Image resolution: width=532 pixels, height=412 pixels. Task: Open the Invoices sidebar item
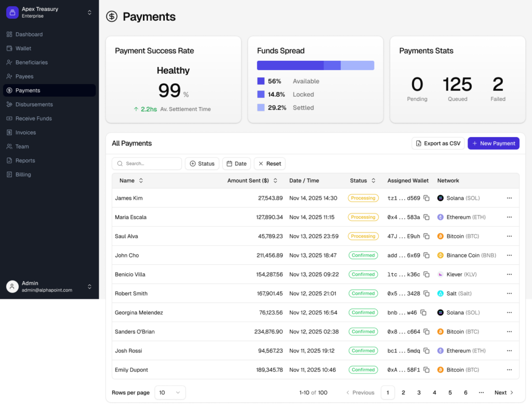[25, 132]
